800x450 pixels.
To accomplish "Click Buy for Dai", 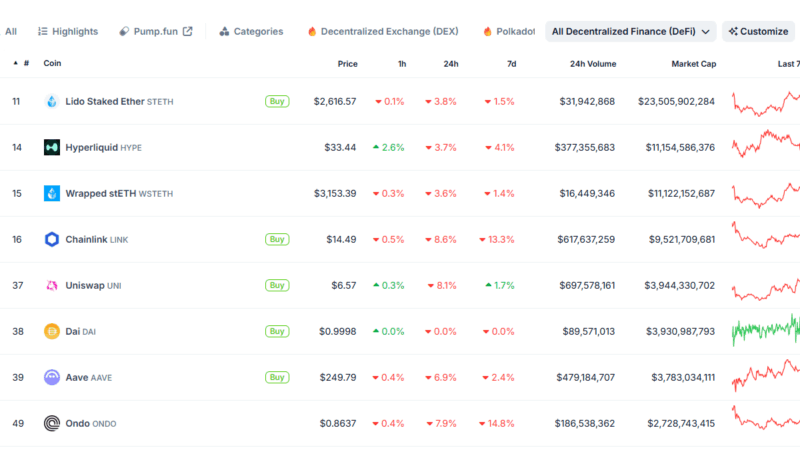I will pos(277,331).
